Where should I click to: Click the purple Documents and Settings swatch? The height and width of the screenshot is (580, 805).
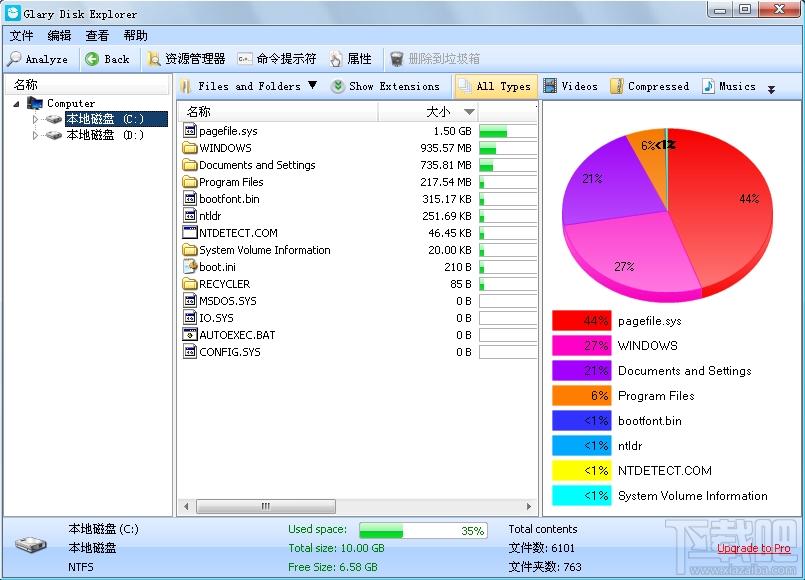tap(582, 371)
